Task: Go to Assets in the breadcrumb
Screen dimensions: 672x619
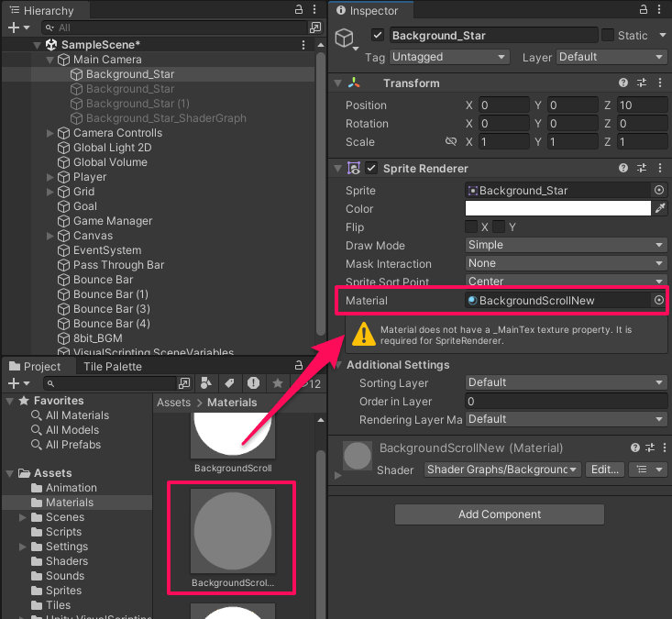Action: (x=173, y=403)
